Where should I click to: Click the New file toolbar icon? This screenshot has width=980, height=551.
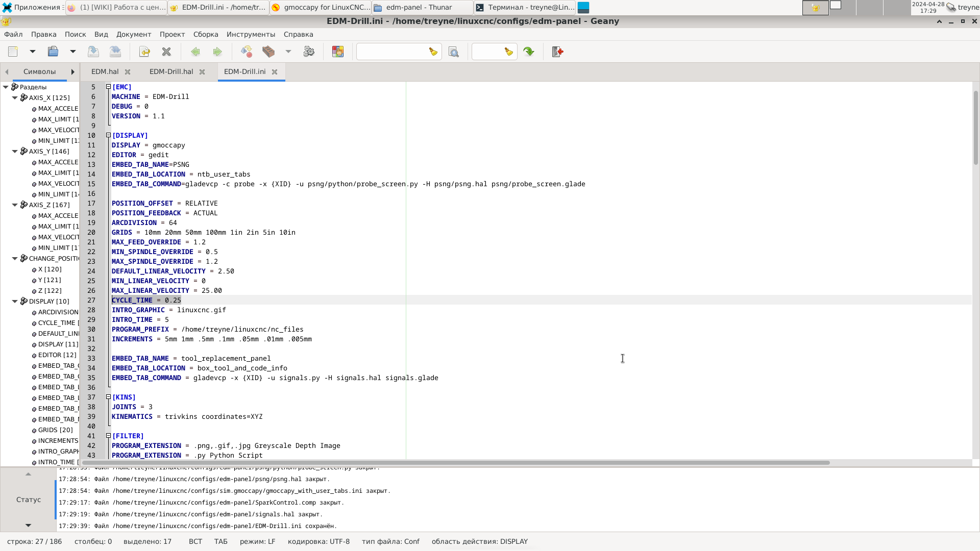coord(13,52)
